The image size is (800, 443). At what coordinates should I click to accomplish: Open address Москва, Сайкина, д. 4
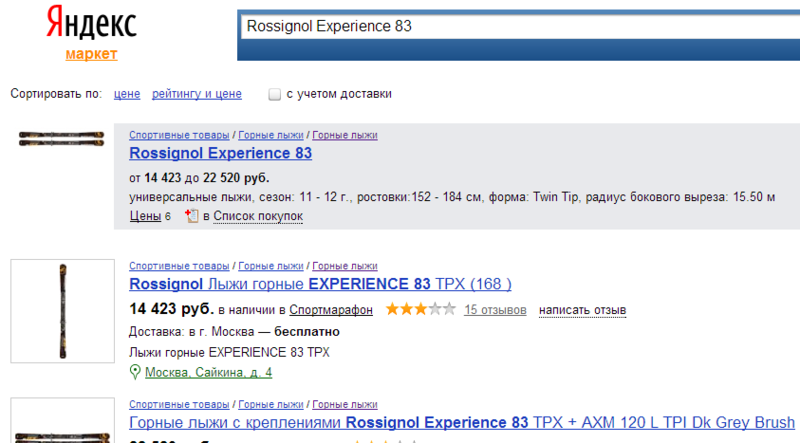(x=209, y=373)
